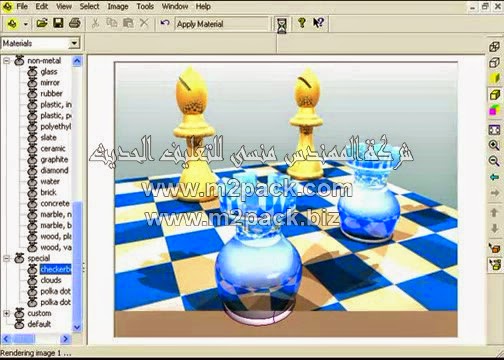Click the printer icon in toolbar
Image resolution: width=504 pixels, height=360 pixels.
click(x=75, y=23)
